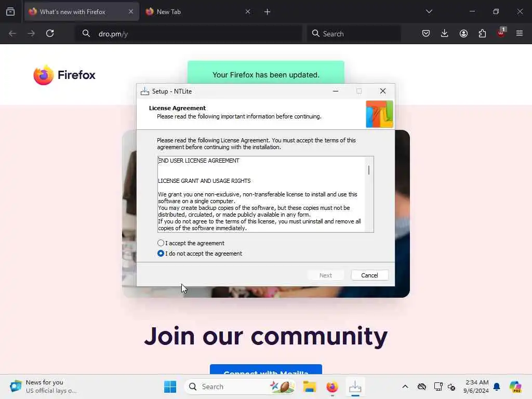The width and height of the screenshot is (532, 399).
Task: Open a new browser tab with plus
Action: point(268,12)
